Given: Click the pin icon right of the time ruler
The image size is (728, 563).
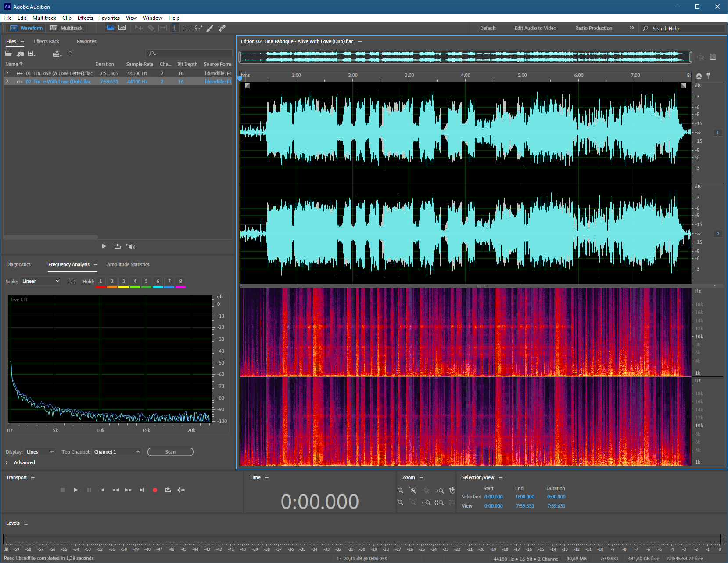Looking at the screenshot, I should click(x=708, y=76).
